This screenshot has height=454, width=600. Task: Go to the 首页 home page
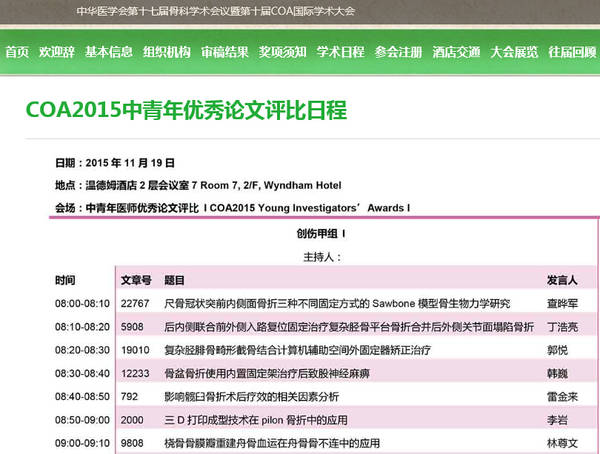pos(17,52)
